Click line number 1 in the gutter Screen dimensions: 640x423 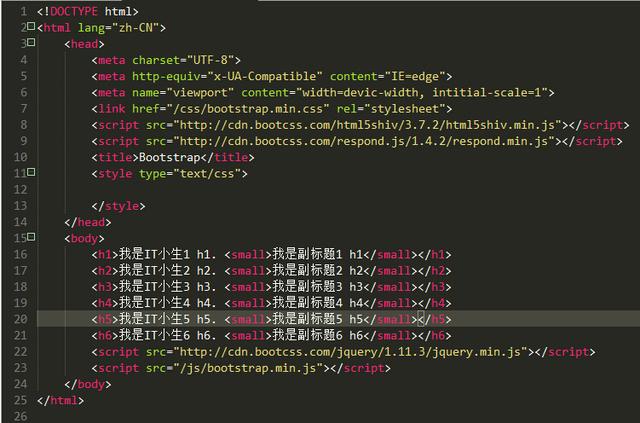pyautogui.click(x=22, y=11)
